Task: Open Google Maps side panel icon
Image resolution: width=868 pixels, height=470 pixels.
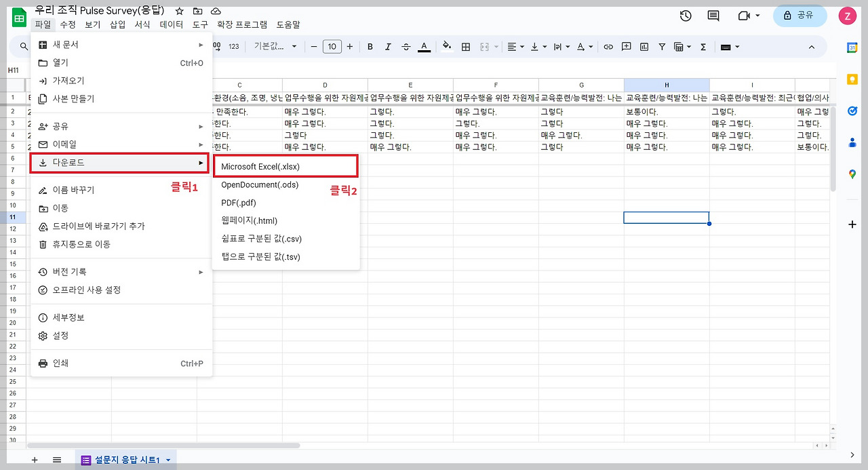Action: (x=852, y=174)
